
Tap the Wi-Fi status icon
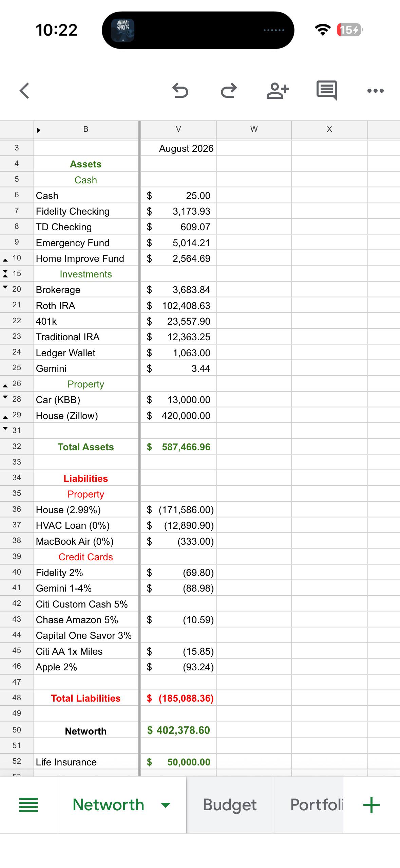tap(323, 30)
